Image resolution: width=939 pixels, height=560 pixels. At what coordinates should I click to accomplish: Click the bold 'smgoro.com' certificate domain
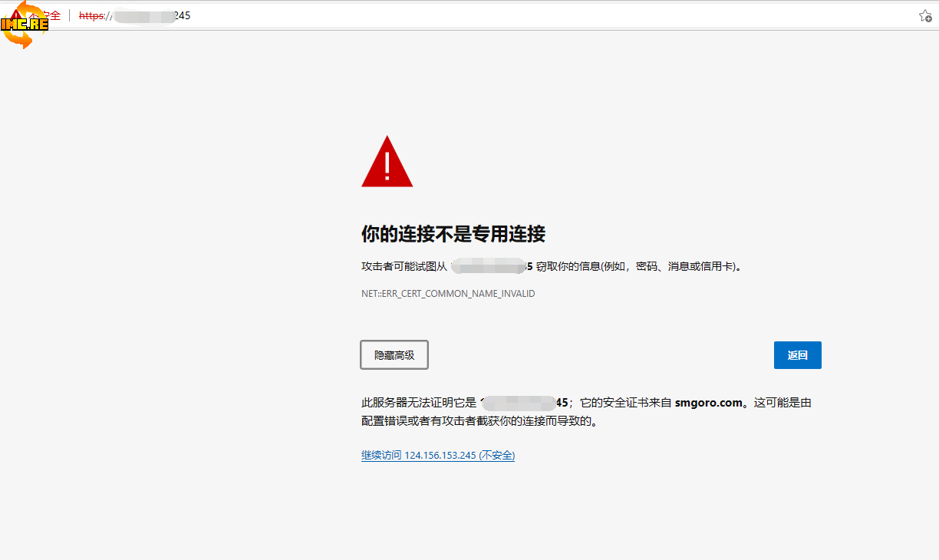pyautogui.click(x=708, y=403)
